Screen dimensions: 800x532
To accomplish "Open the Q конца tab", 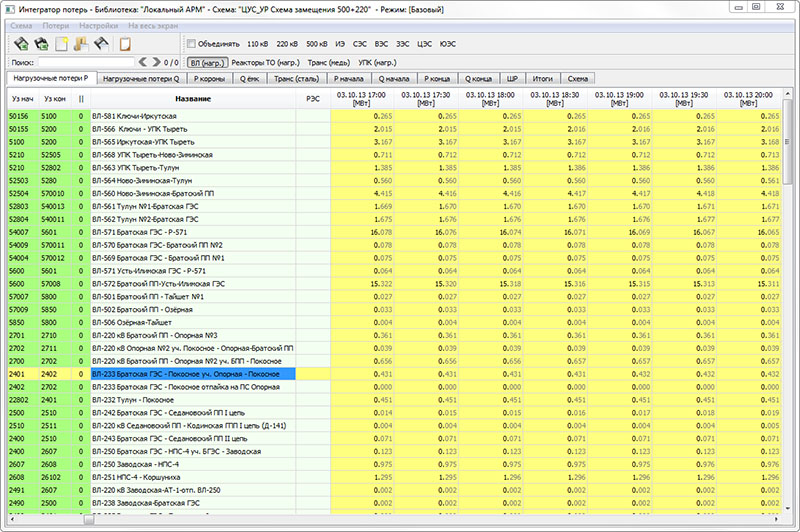I will click(479, 79).
